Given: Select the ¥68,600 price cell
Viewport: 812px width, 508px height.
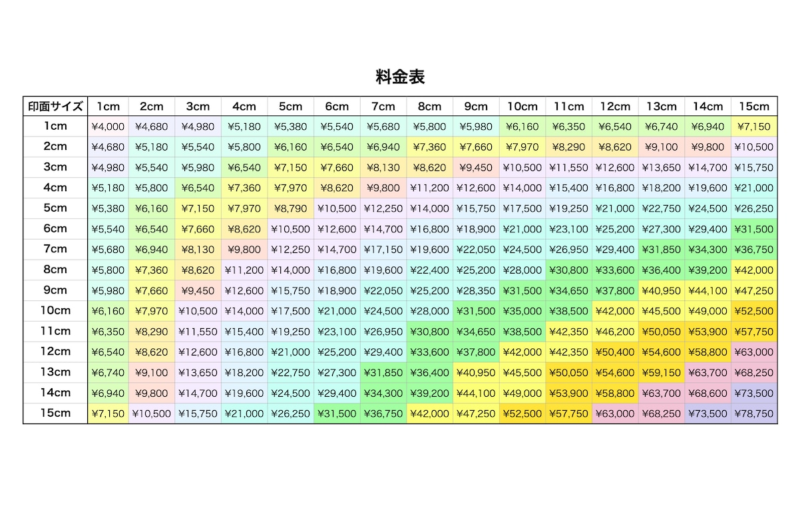Looking at the screenshot, I should coord(708,393).
